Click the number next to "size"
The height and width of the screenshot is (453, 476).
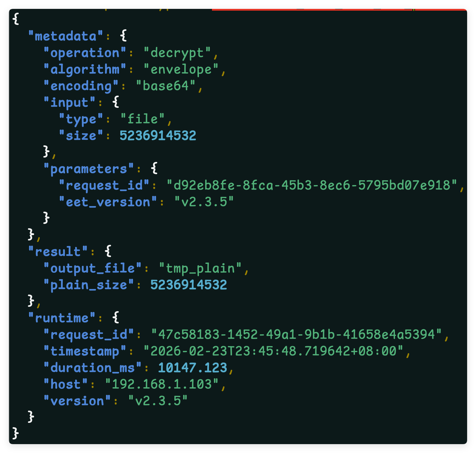click(158, 136)
